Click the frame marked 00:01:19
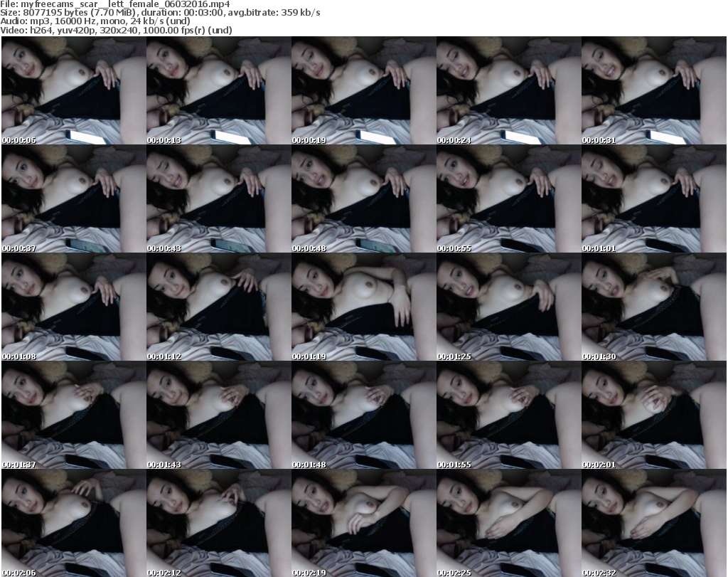728x577 pixels. tap(363, 307)
